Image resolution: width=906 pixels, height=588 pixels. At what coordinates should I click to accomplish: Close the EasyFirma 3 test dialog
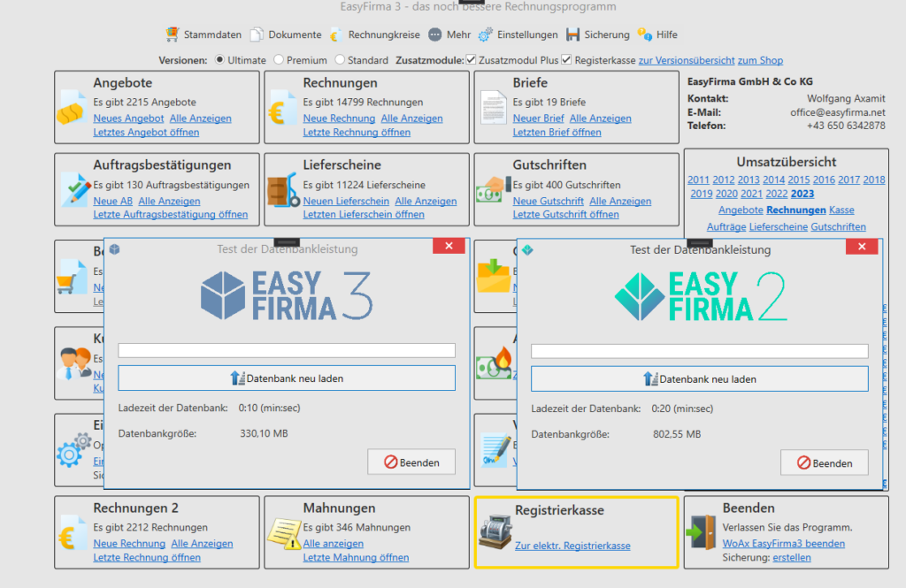pyautogui.click(x=449, y=246)
